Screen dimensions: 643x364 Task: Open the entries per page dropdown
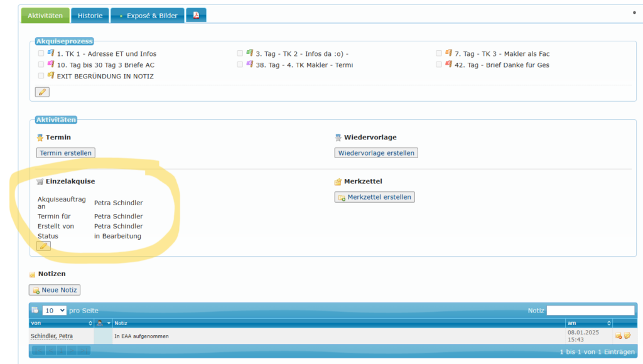pos(54,311)
